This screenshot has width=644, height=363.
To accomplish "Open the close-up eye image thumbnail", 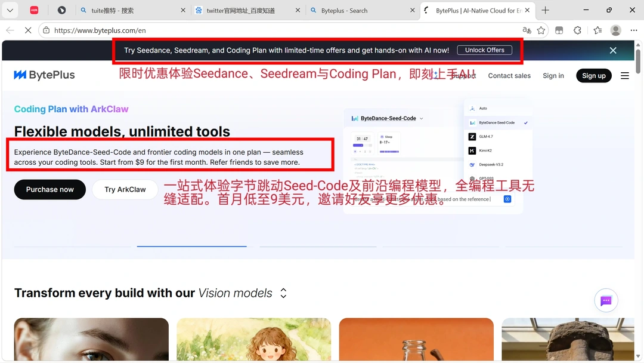I will click(x=91, y=340).
